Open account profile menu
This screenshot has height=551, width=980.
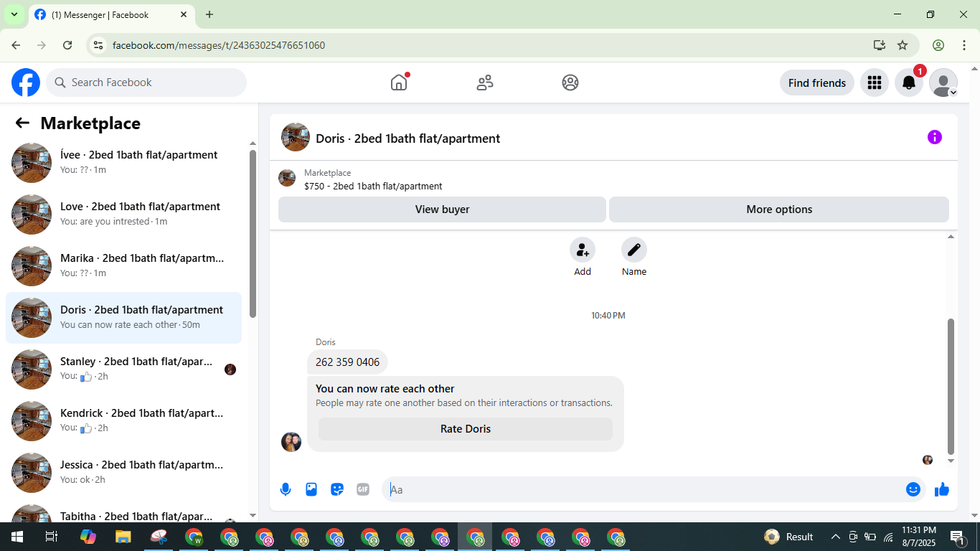click(943, 83)
